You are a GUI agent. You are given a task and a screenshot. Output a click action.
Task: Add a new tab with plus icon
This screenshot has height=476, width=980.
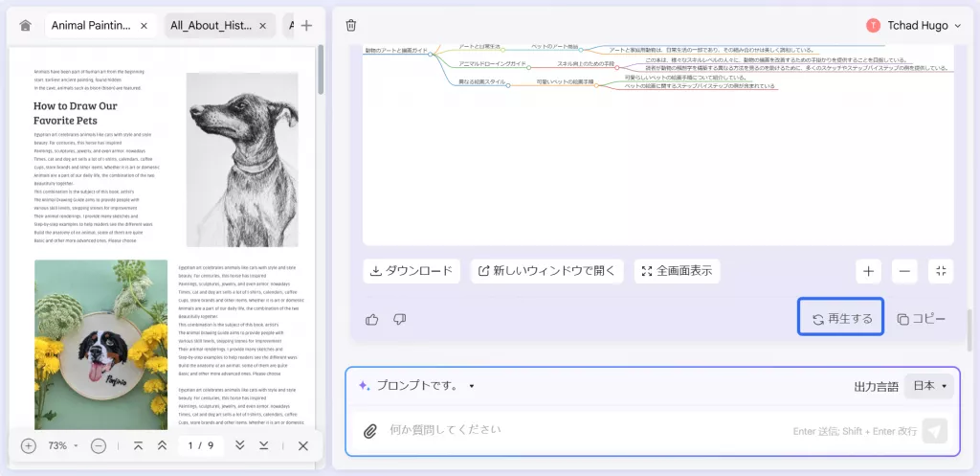306,26
